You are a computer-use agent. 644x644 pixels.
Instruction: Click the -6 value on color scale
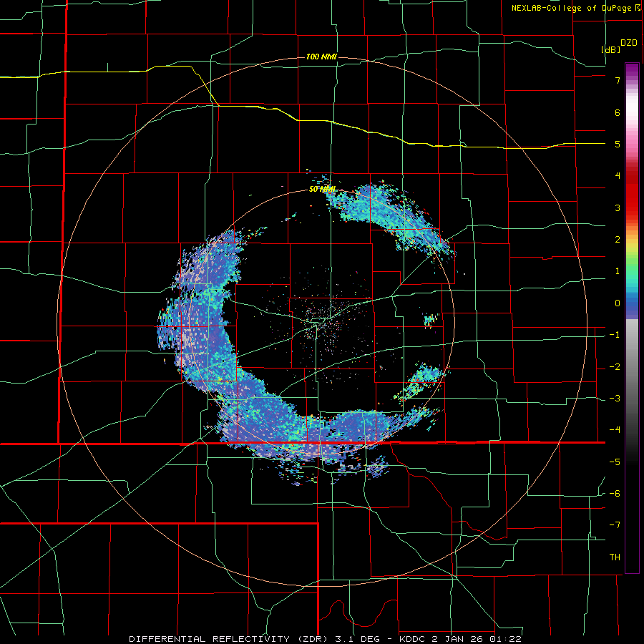615,493
